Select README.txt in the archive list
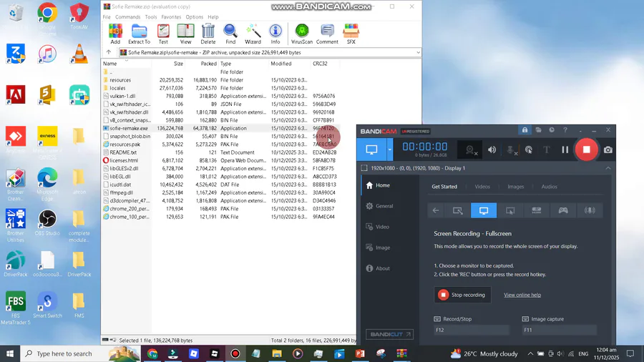Screen dimensions: 644x362 coord(222,152)
